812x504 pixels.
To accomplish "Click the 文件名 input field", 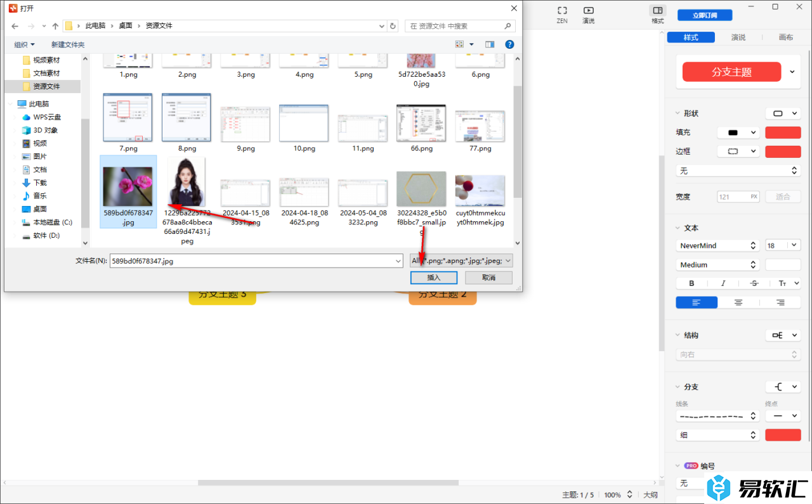I will coord(256,261).
